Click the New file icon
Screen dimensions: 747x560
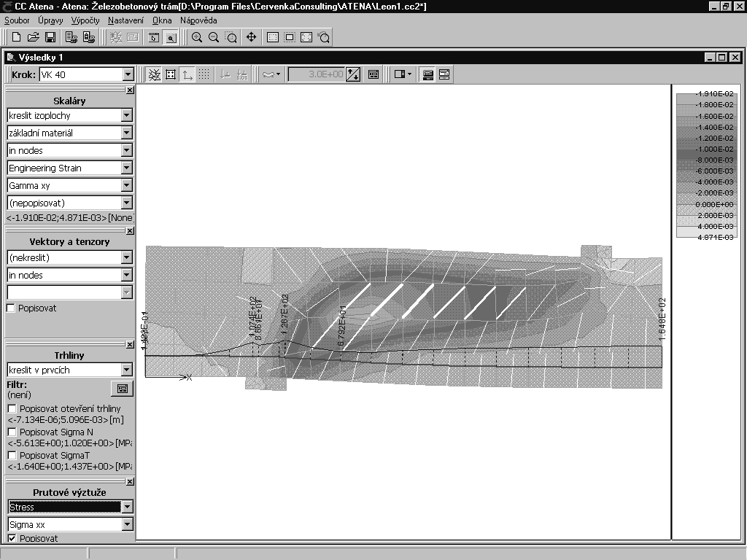click(x=16, y=37)
